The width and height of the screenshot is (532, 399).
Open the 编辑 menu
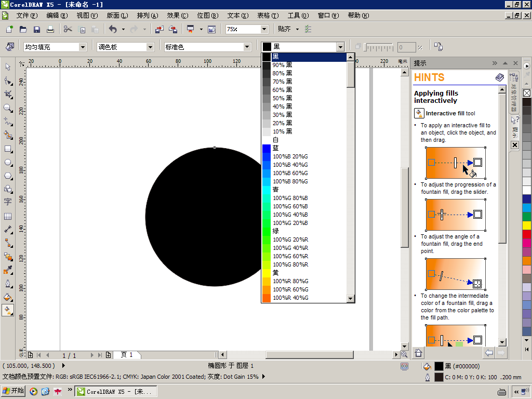point(57,16)
